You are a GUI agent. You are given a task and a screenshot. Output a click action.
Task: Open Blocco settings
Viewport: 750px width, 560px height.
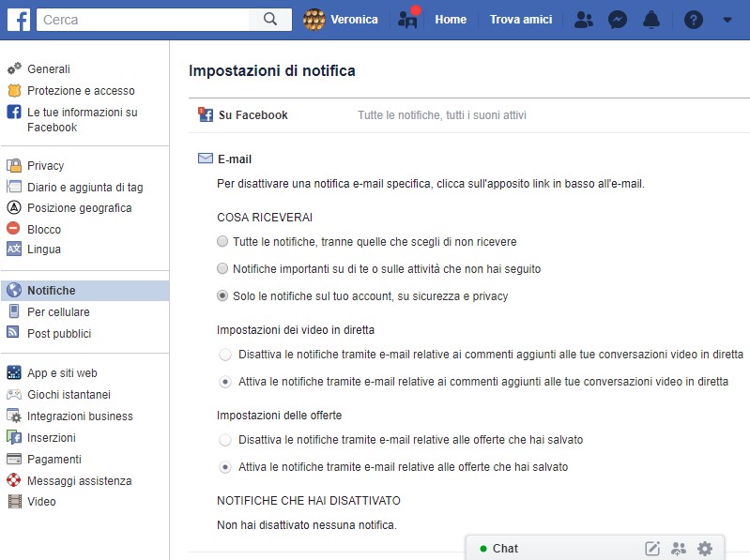click(x=44, y=230)
